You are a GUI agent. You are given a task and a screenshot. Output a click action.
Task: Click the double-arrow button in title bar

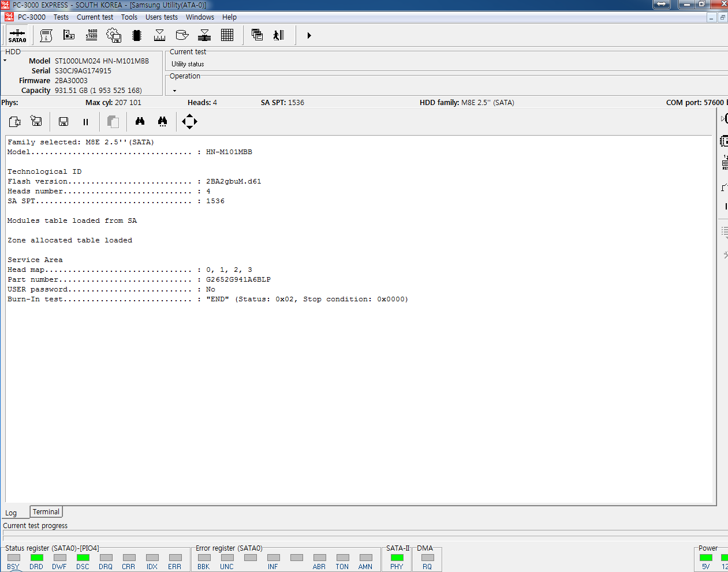click(x=662, y=4)
